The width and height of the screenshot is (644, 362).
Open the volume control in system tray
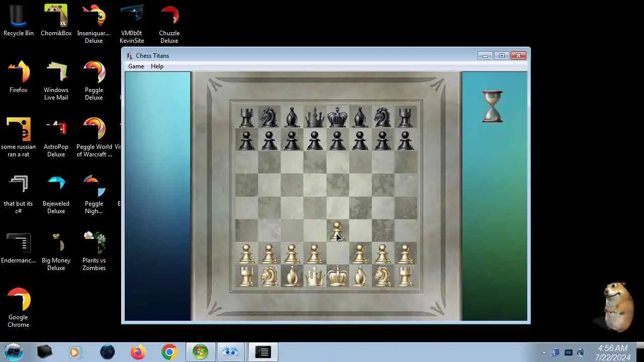coord(581,352)
